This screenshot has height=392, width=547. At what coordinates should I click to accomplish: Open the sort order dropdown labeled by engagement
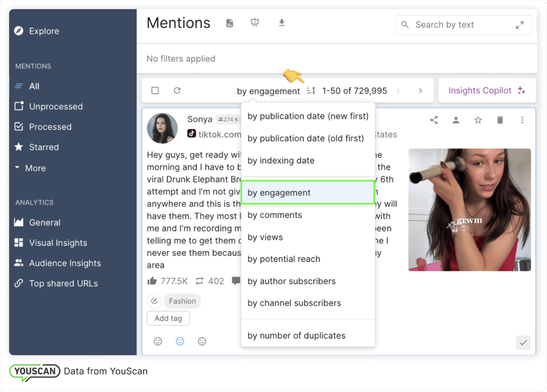[268, 91]
